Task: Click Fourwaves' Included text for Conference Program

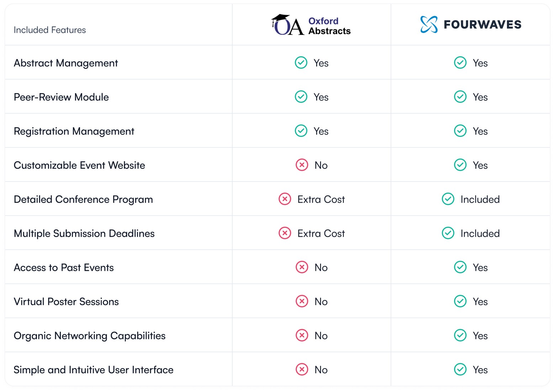Action: pos(480,200)
